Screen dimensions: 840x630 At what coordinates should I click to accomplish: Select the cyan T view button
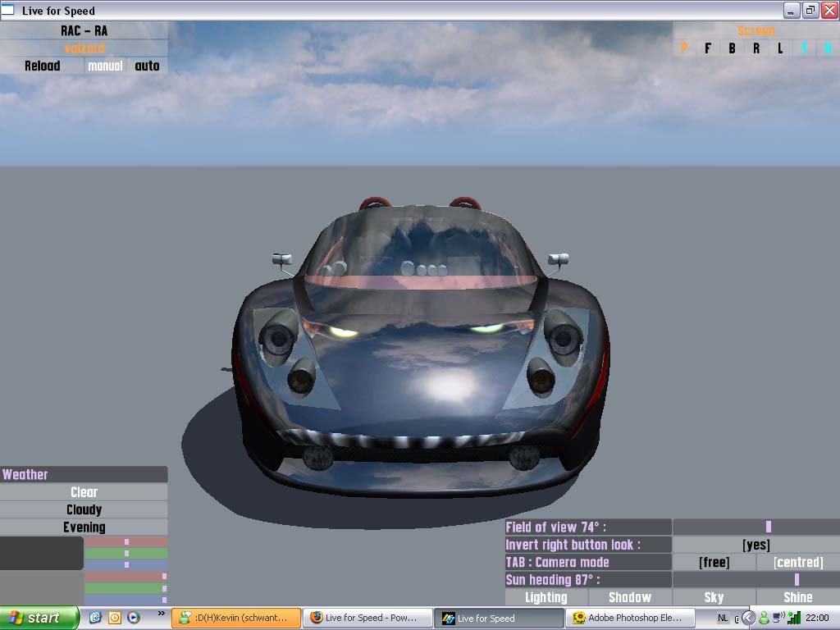(804, 48)
